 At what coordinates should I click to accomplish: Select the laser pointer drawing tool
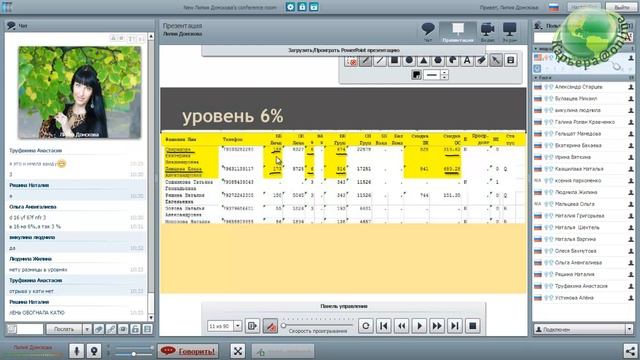point(351,61)
